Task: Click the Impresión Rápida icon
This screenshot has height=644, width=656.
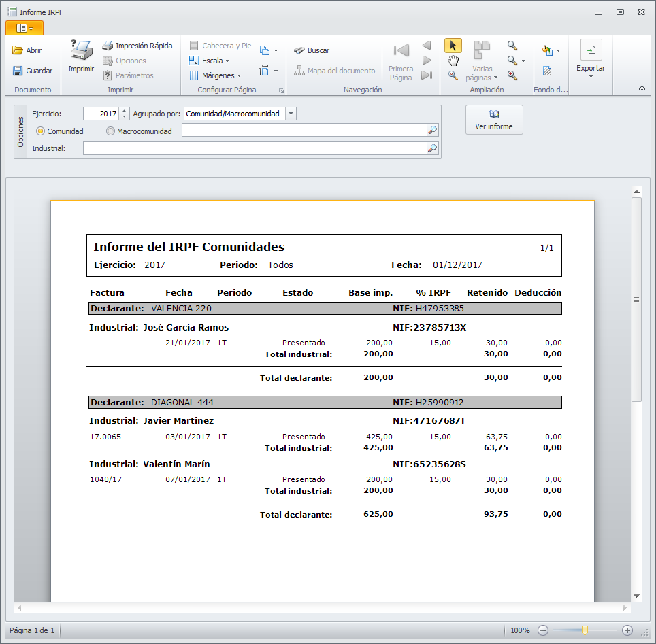Action: pyautogui.click(x=108, y=46)
